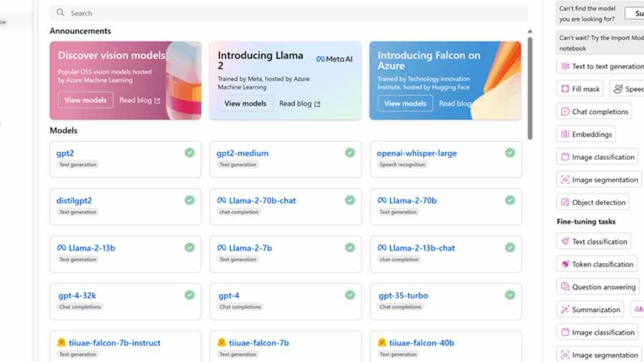Open the tiiuae-falcon-40b model link
The image size is (644, 362).
(x=421, y=343)
